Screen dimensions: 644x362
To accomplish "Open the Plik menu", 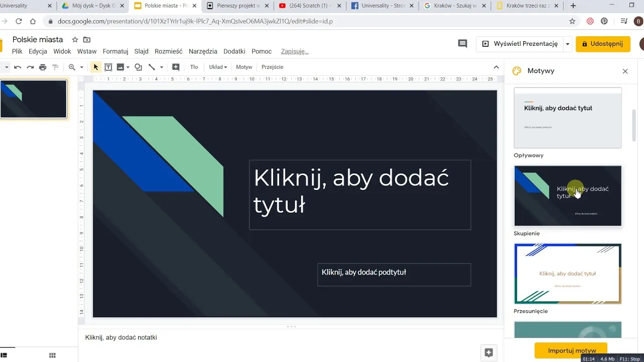I will [x=18, y=51].
